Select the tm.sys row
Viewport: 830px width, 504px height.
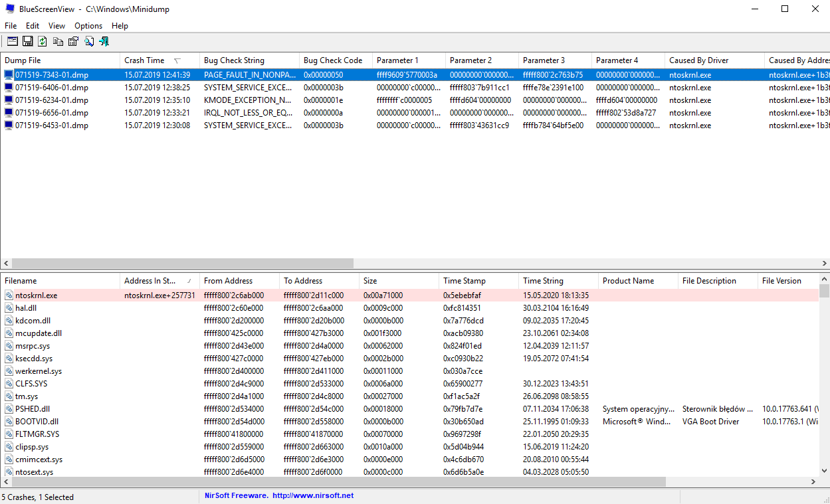pos(409,396)
